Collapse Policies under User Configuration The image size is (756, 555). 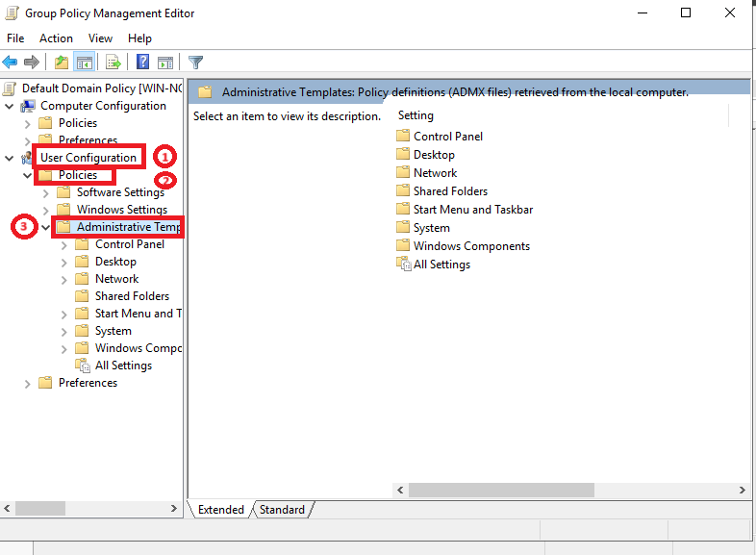[x=28, y=175]
